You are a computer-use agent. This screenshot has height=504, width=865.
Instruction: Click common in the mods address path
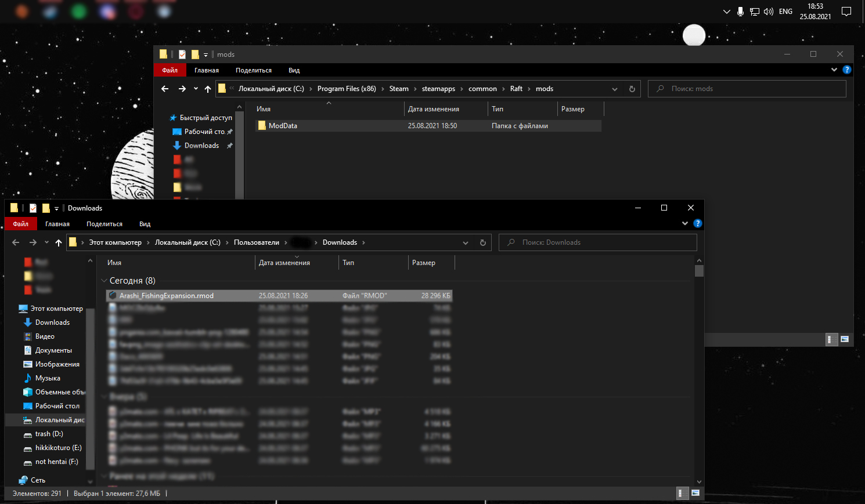482,89
